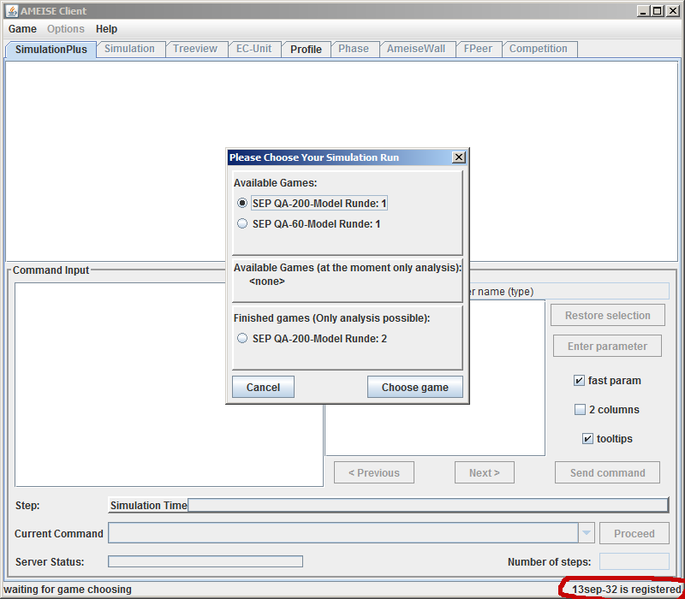Image resolution: width=685 pixels, height=599 pixels.
Task: Switch to the FPeer tab
Action: tap(477, 49)
